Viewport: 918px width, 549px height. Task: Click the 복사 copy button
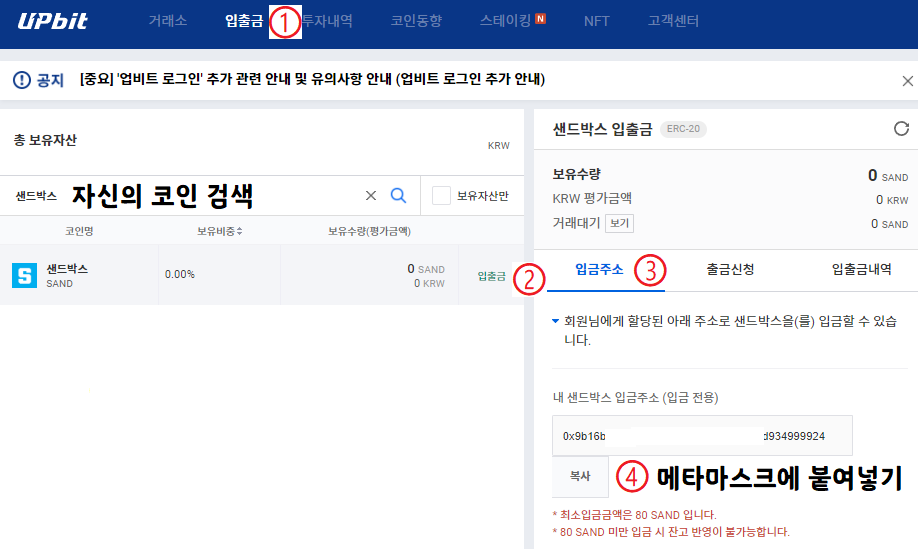(580, 476)
